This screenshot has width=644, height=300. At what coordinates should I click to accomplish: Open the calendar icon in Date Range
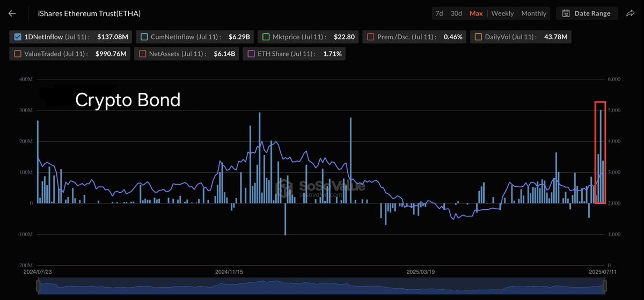(x=566, y=13)
